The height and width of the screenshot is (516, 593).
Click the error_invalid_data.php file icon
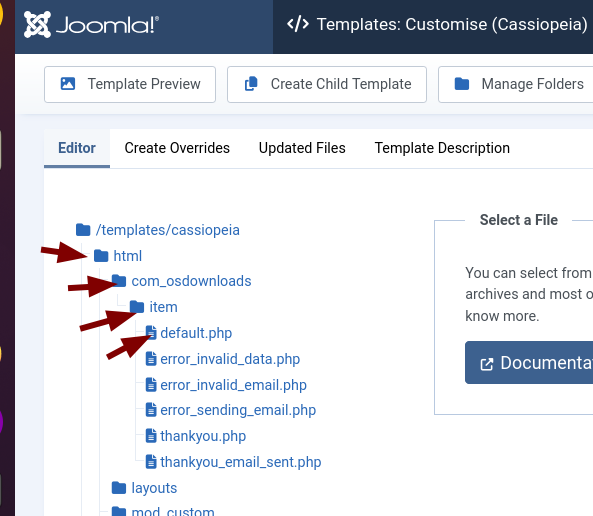151,359
